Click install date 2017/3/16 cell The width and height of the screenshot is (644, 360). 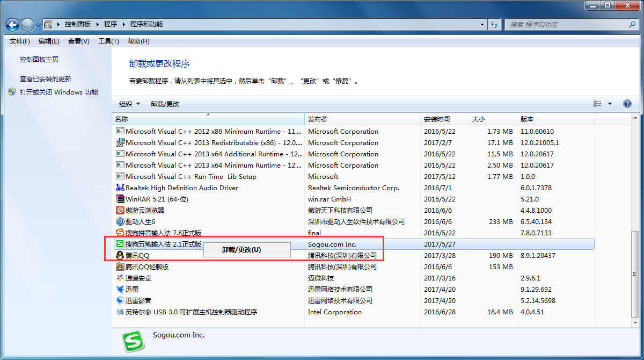tap(440, 278)
